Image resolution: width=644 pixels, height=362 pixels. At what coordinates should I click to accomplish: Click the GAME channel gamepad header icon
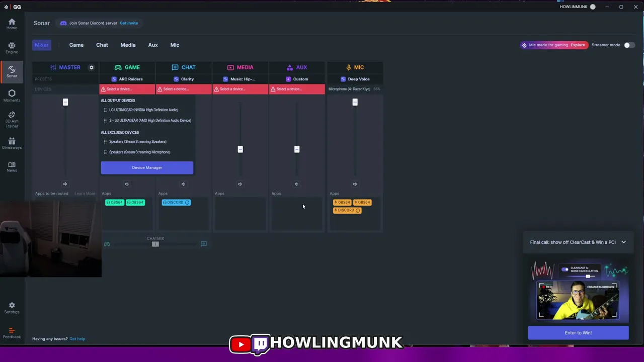click(x=118, y=67)
